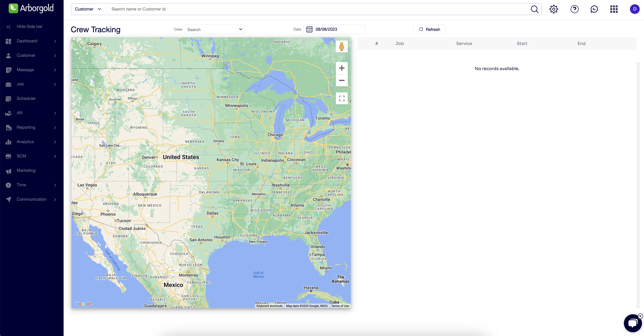The height and width of the screenshot is (336, 644).
Task: Open the Customer search type dropdown
Action: [x=87, y=9]
